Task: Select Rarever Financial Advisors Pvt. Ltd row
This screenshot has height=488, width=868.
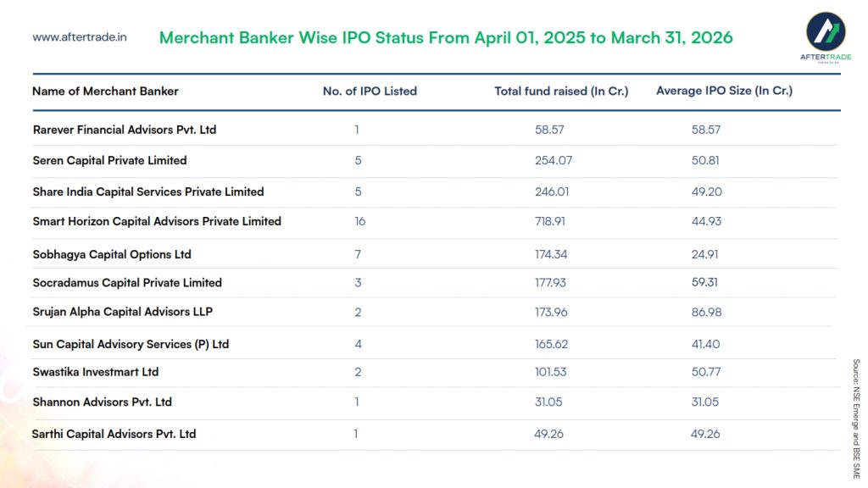Action: (125, 130)
